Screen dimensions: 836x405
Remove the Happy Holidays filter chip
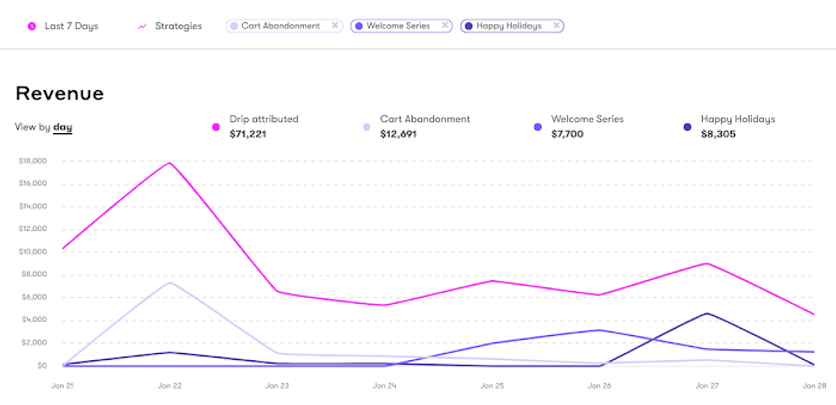pos(556,25)
